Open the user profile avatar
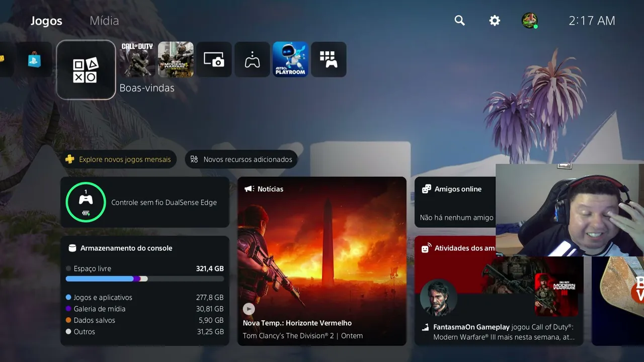 pyautogui.click(x=529, y=21)
